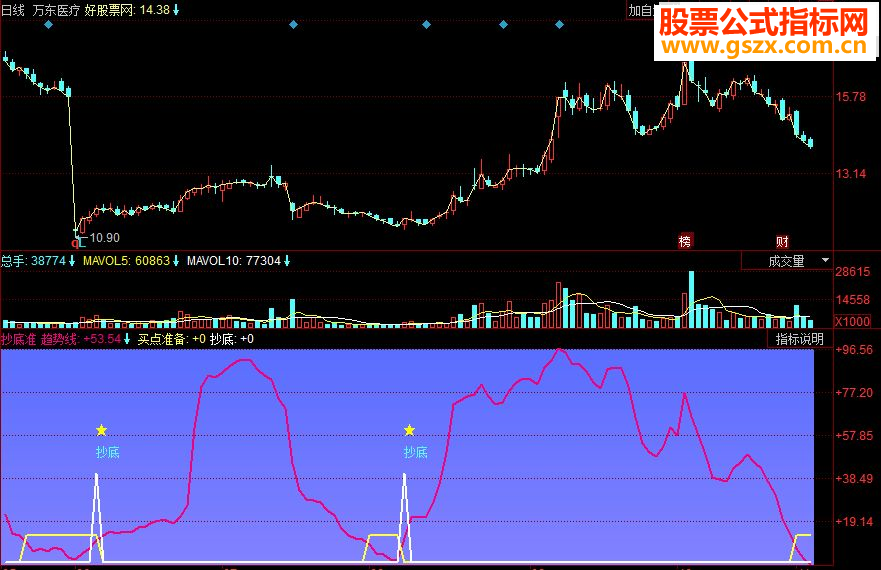Click the 抄底: +0 value in header
The width and height of the screenshot is (881, 570).
tap(231, 339)
